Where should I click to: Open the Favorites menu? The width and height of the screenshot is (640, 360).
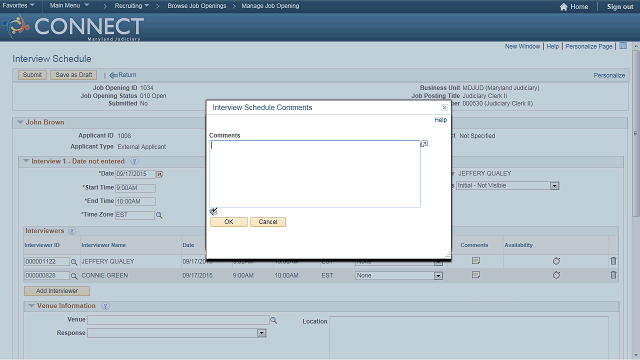pos(18,6)
